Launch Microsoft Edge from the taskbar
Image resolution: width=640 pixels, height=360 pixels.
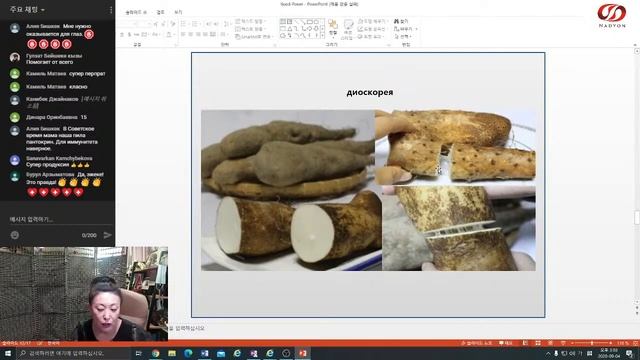(x=188, y=353)
